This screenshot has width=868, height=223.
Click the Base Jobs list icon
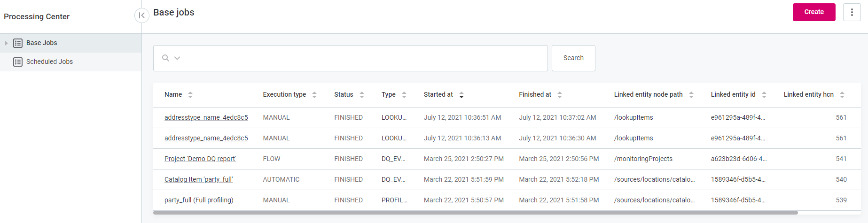point(18,43)
